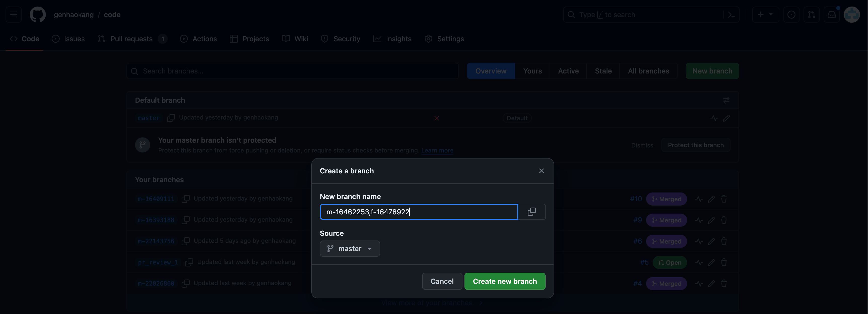Open the user avatar menu
The image size is (868, 314).
coord(851,15)
